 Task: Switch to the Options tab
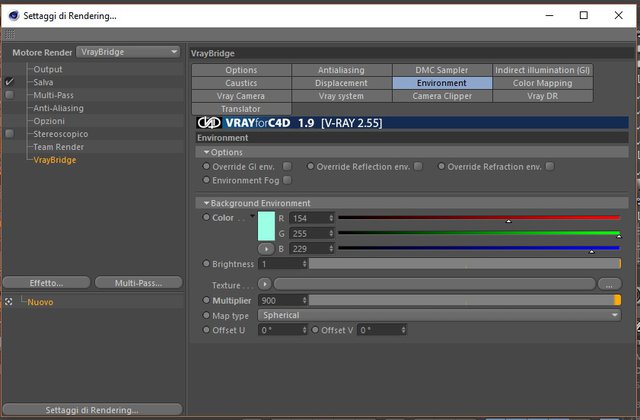point(241,70)
